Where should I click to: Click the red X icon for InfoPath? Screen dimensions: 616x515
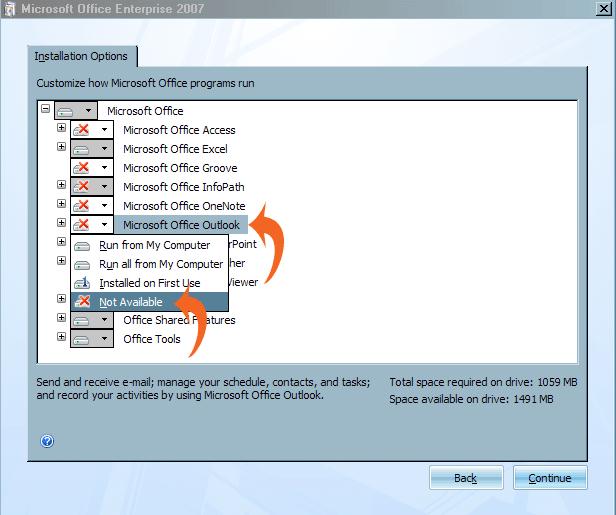(81, 186)
